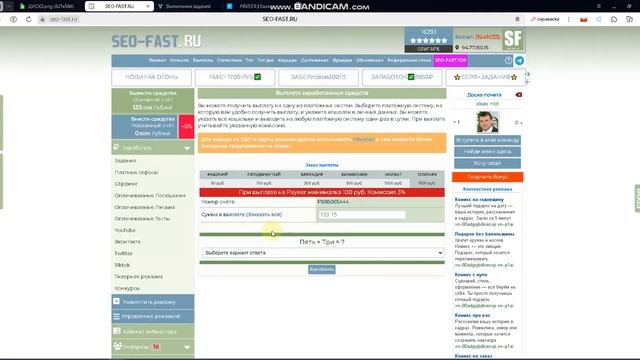Open Оплачиваемые Посещения in the sidebar

(150, 196)
